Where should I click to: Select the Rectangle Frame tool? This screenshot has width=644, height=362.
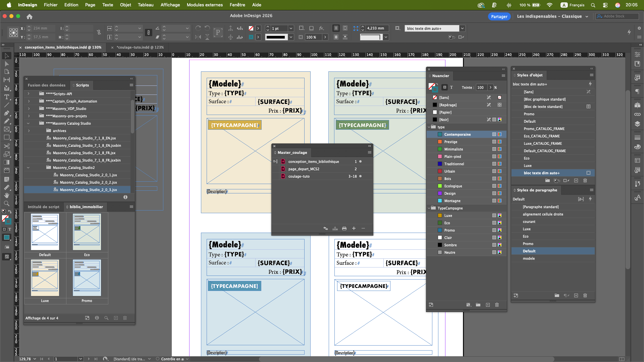coord(6,129)
